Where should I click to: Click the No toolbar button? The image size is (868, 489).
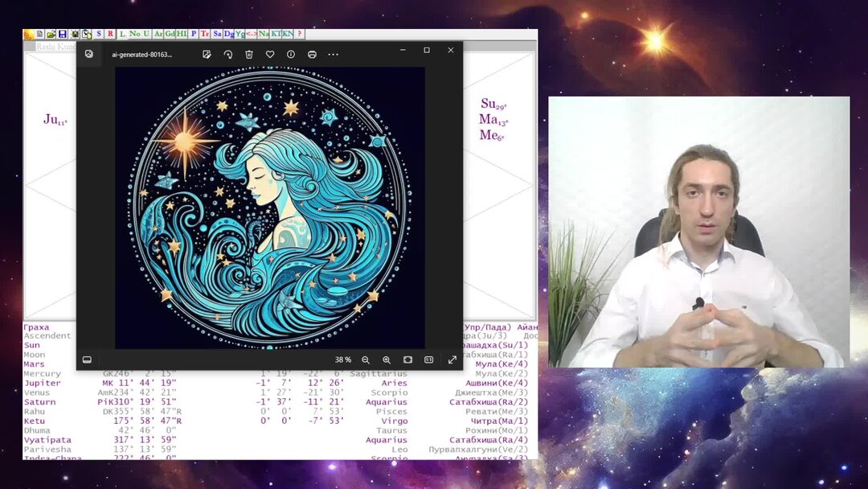pos(134,34)
